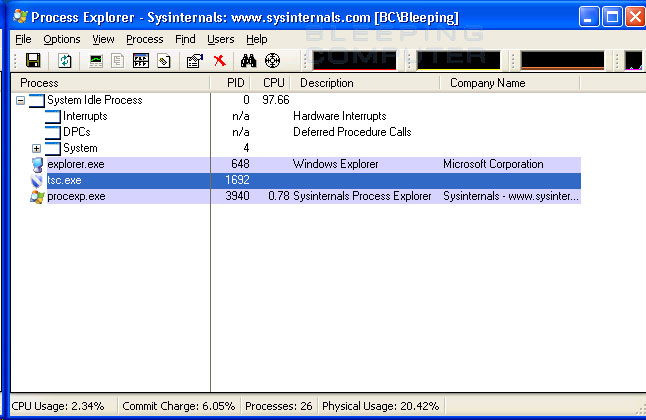This screenshot has height=420, width=646.
Task: Select the System process name
Action: (x=80, y=148)
